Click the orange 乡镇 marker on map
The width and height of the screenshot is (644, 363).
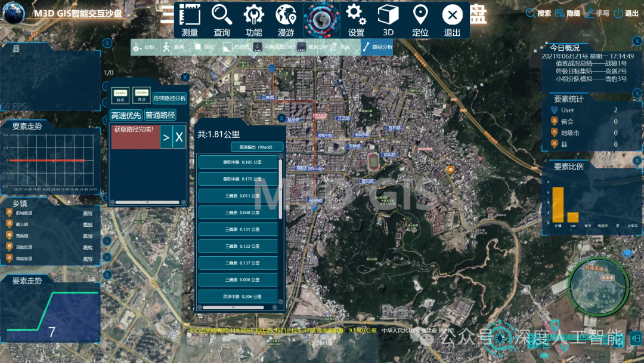click(x=450, y=170)
